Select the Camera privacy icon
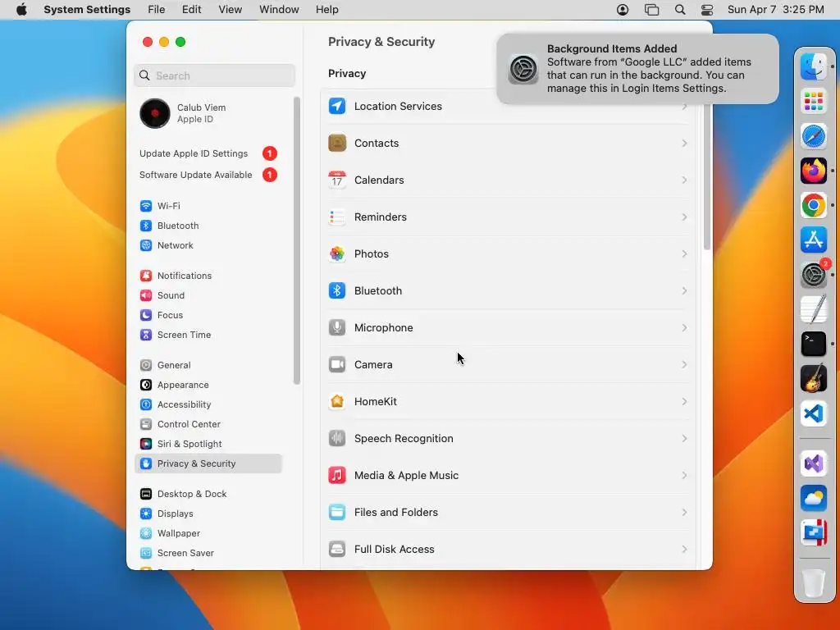Viewport: 840px width, 630px height. 337,364
